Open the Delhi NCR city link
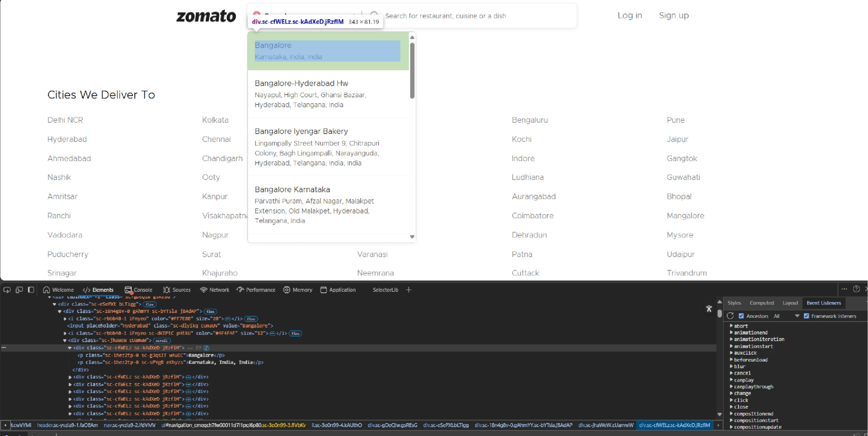Image resolution: width=868 pixels, height=436 pixels. pos(65,120)
